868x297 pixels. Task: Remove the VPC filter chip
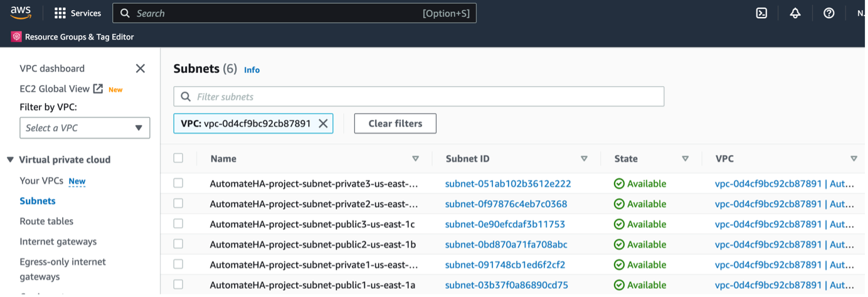click(x=323, y=124)
